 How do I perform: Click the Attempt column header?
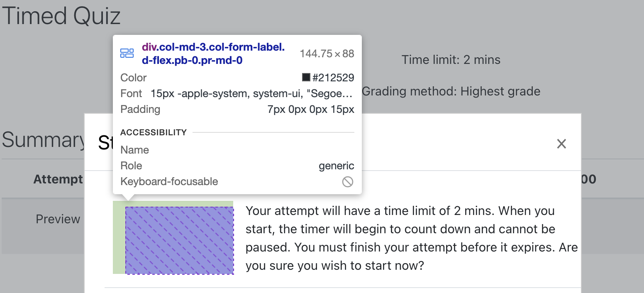pyautogui.click(x=59, y=179)
